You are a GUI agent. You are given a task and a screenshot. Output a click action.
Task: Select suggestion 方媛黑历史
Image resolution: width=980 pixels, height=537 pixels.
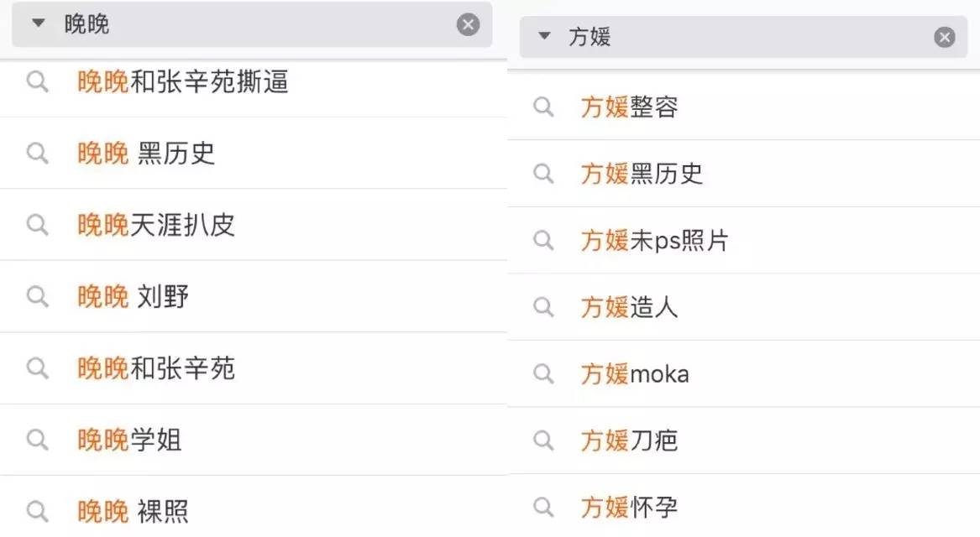642,174
